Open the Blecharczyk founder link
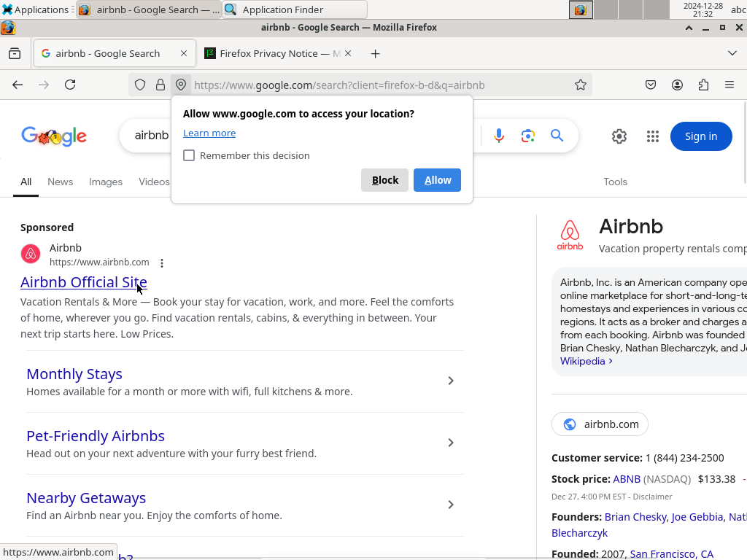The image size is (747, 560). [579, 533]
